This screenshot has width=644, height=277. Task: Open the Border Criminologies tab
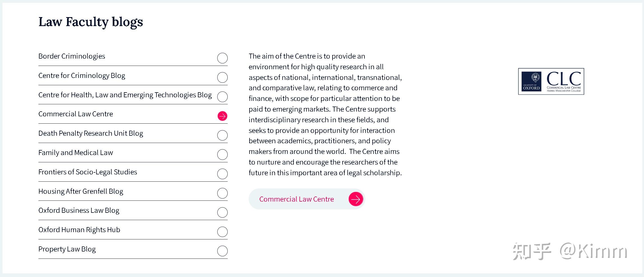coord(72,56)
